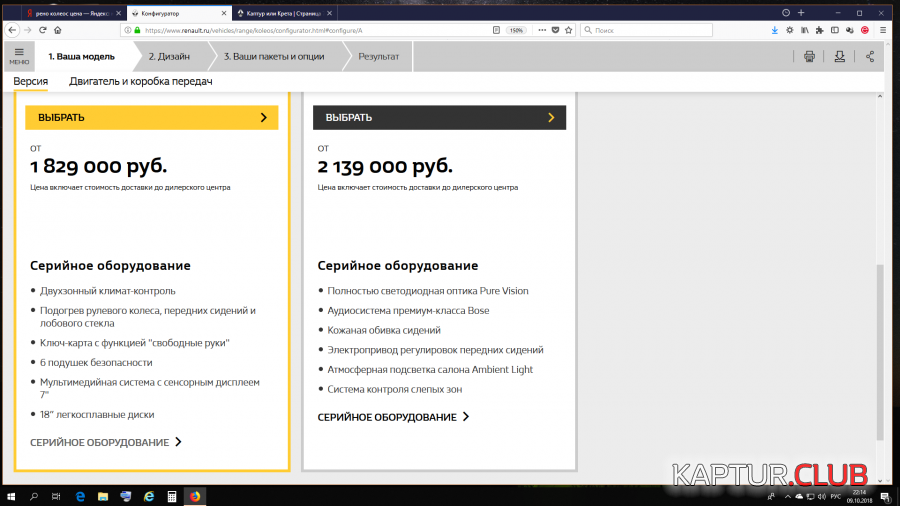
Task: Open Firefox downloads arrow
Action: [775, 30]
